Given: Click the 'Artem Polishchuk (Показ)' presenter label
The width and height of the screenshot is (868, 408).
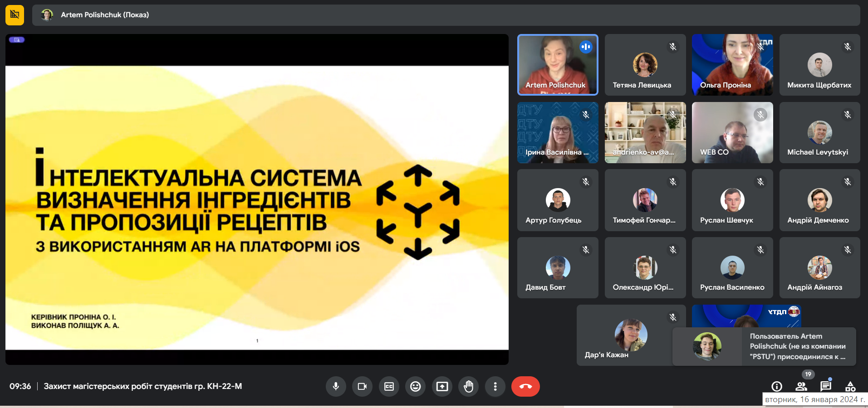Looking at the screenshot, I should coord(105,15).
